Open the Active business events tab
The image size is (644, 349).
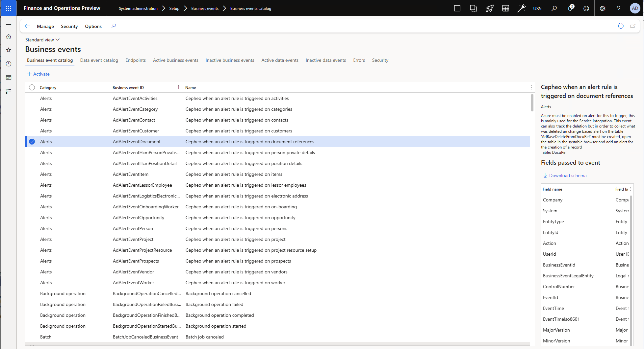[x=175, y=60]
